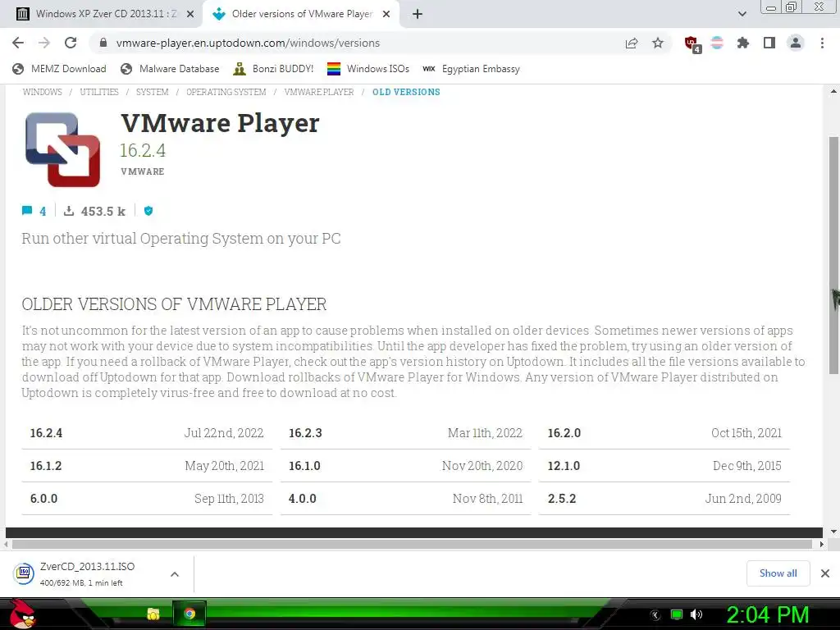This screenshot has height=630, width=840.
Task: Open a new browser tab
Action: pos(418,14)
